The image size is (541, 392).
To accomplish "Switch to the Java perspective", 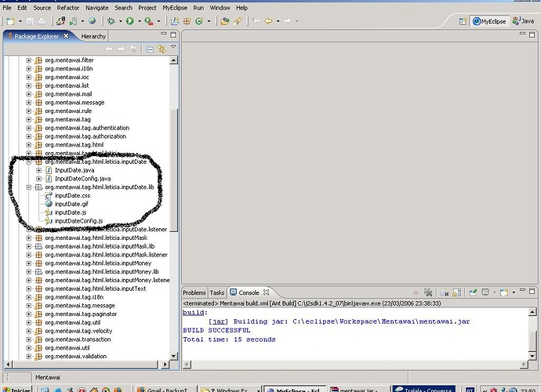I will (x=524, y=21).
